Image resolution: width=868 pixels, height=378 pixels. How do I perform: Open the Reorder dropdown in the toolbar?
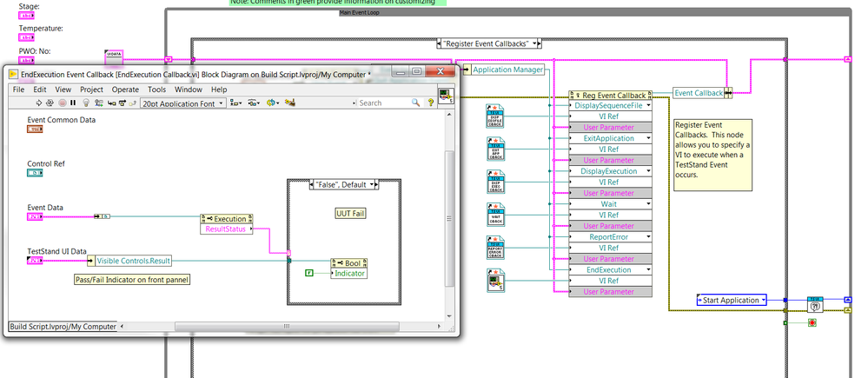tap(272, 103)
